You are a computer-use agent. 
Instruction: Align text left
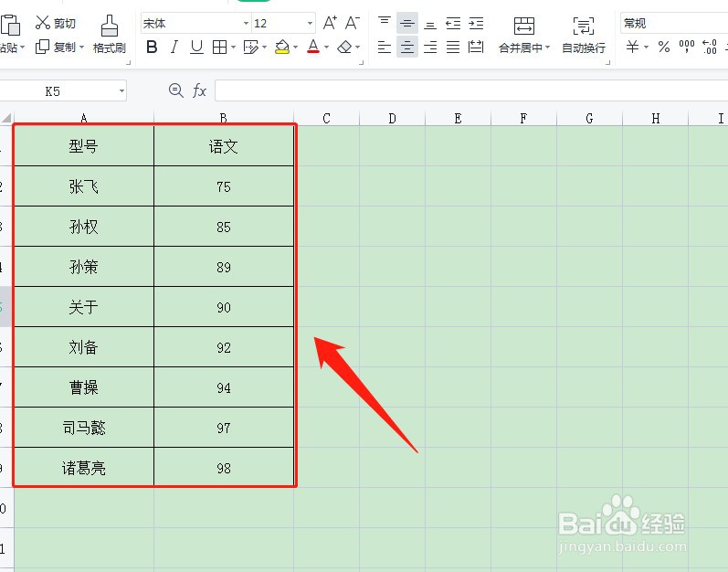(x=385, y=47)
